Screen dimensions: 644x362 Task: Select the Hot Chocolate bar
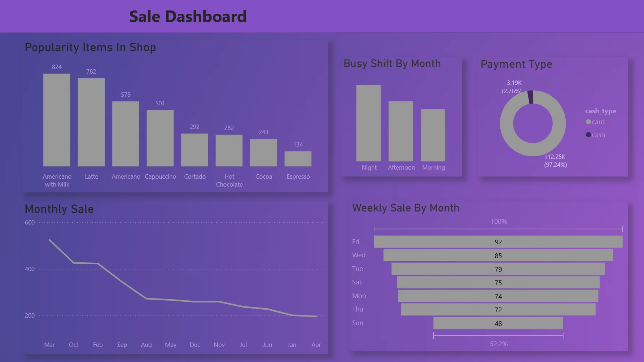(x=229, y=150)
